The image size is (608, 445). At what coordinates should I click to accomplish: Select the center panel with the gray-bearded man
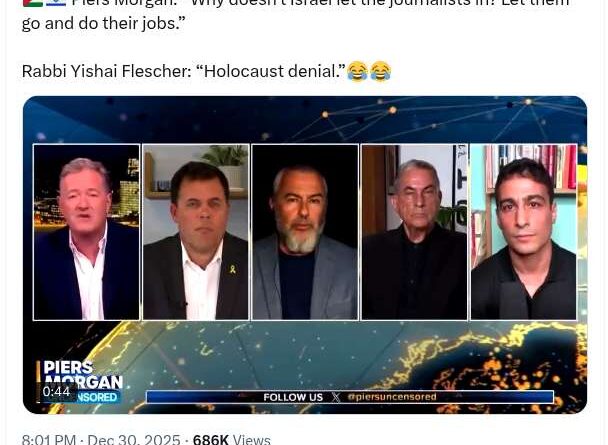305,232
